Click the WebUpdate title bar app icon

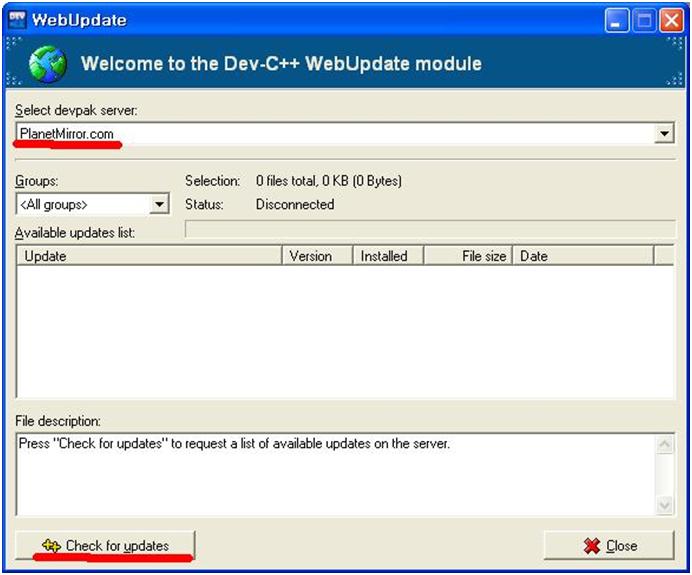pyautogui.click(x=18, y=20)
